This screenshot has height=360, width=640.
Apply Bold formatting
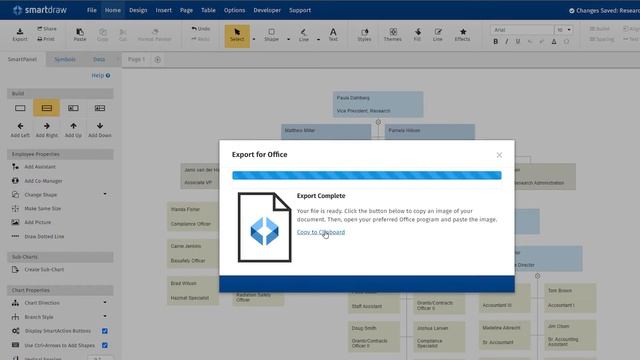tap(496, 42)
